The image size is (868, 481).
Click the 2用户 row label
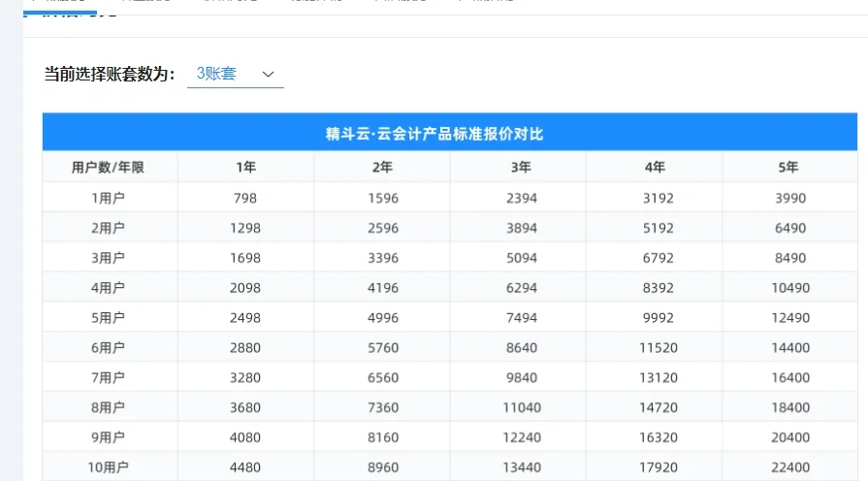(x=108, y=228)
